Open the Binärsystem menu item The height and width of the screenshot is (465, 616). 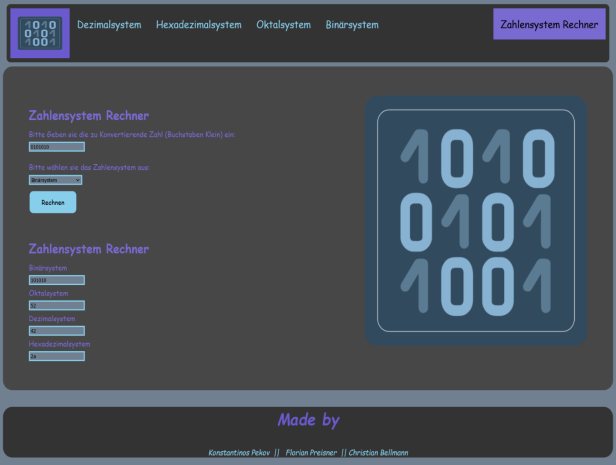click(352, 25)
